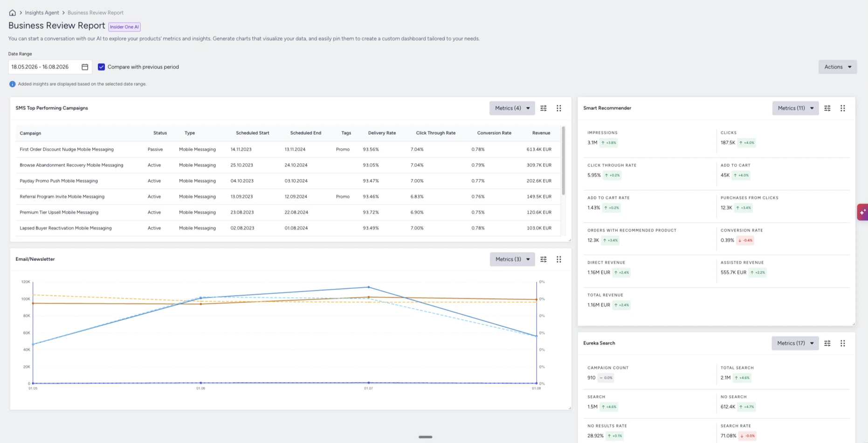Expand Metrics (11) dropdown in Smart Recommender

coord(795,108)
